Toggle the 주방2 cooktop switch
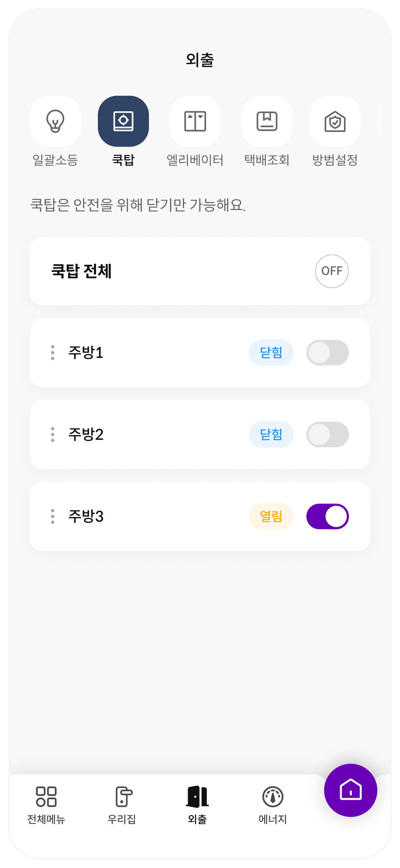Viewport: 400px width, 868px height. pyautogui.click(x=327, y=435)
